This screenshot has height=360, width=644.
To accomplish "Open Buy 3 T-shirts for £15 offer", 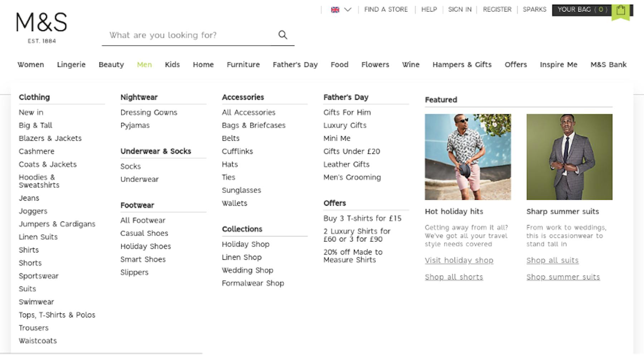I will pos(362,219).
